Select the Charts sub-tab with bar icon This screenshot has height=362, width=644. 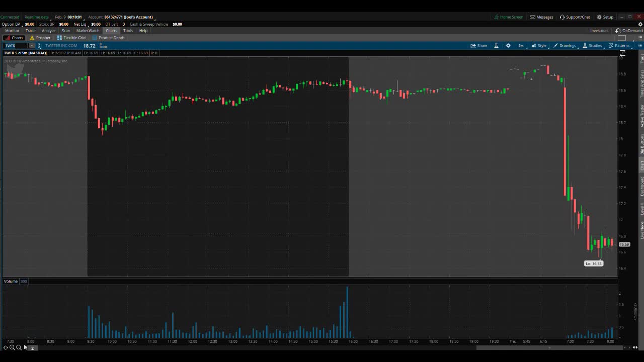click(x=14, y=38)
